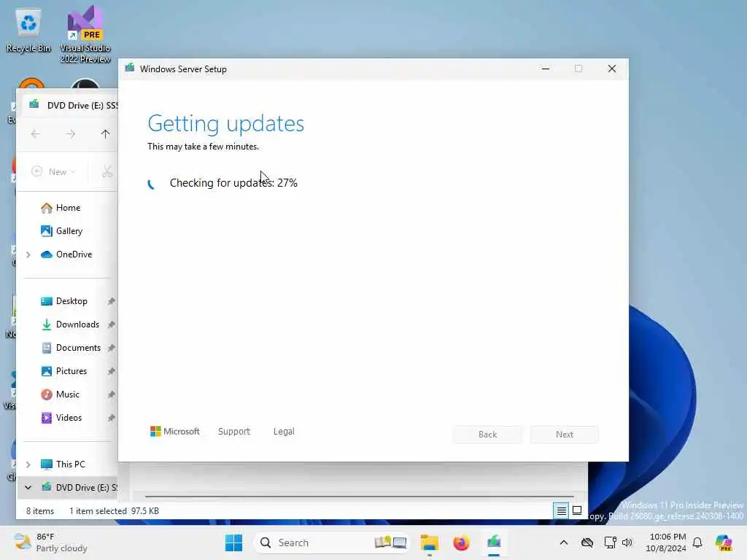The width and height of the screenshot is (747, 560).
Task: Click the taskbar Search box
Action: (332, 542)
